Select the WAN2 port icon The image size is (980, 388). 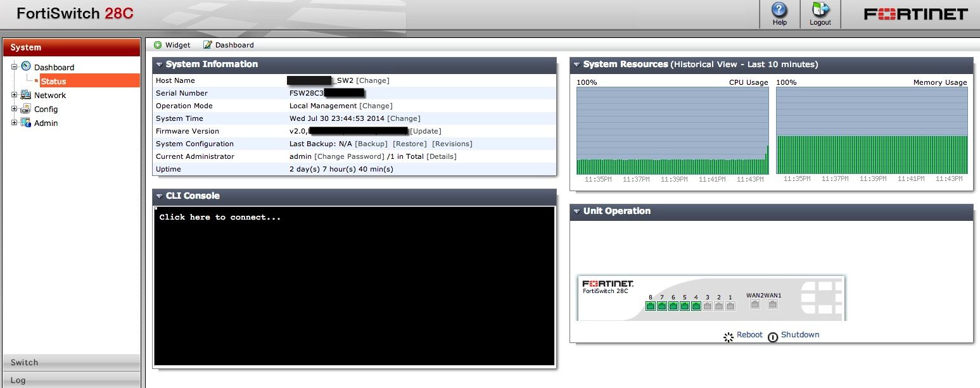(755, 304)
